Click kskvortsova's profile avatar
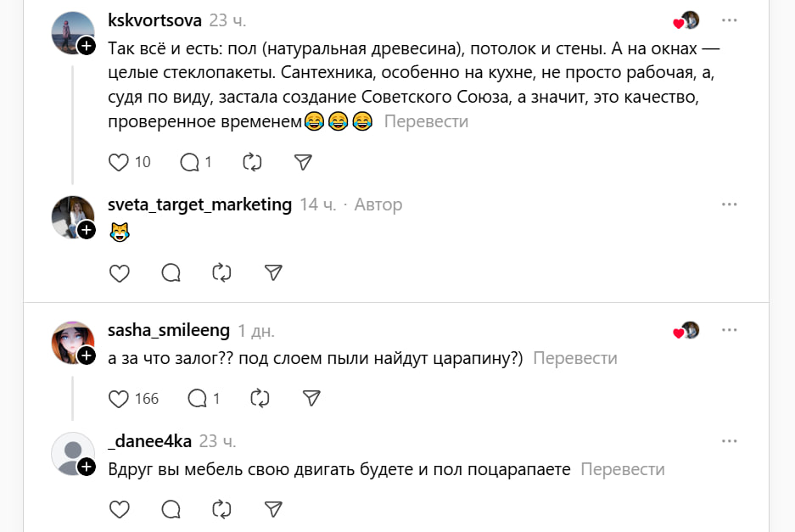Viewport: 795px width, 532px height. (x=73, y=32)
